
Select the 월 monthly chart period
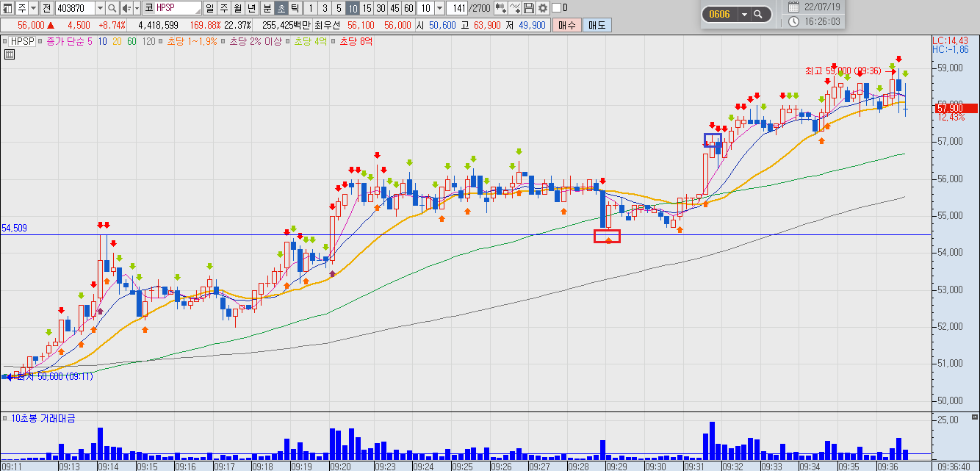[x=238, y=8]
